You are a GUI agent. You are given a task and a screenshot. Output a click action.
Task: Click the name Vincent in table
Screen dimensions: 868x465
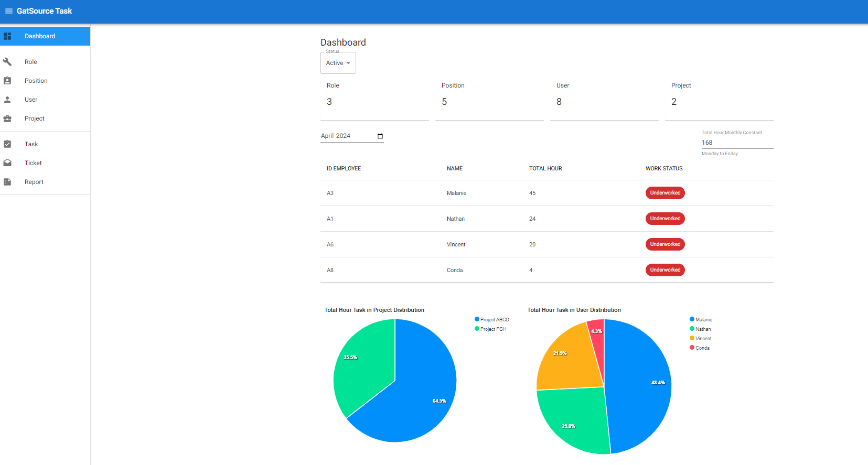click(x=456, y=245)
